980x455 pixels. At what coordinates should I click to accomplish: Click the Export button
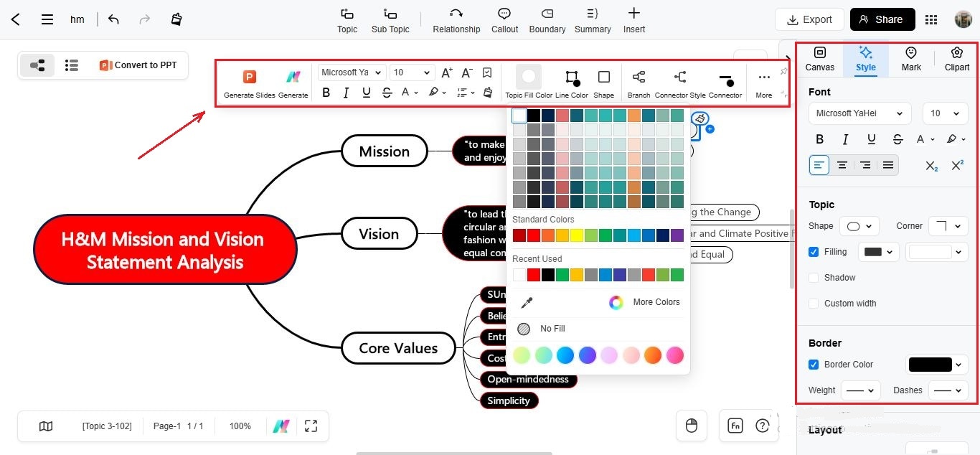click(809, 19)
